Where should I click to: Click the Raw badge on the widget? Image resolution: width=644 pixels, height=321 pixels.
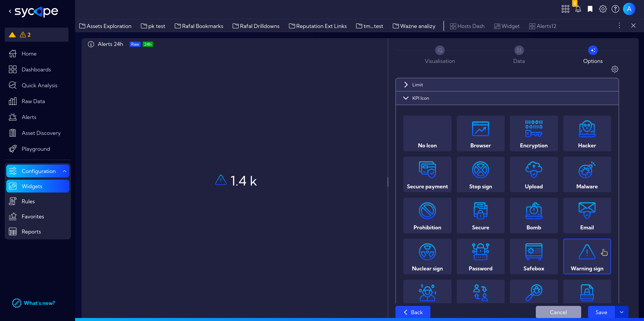pos(135,44)
